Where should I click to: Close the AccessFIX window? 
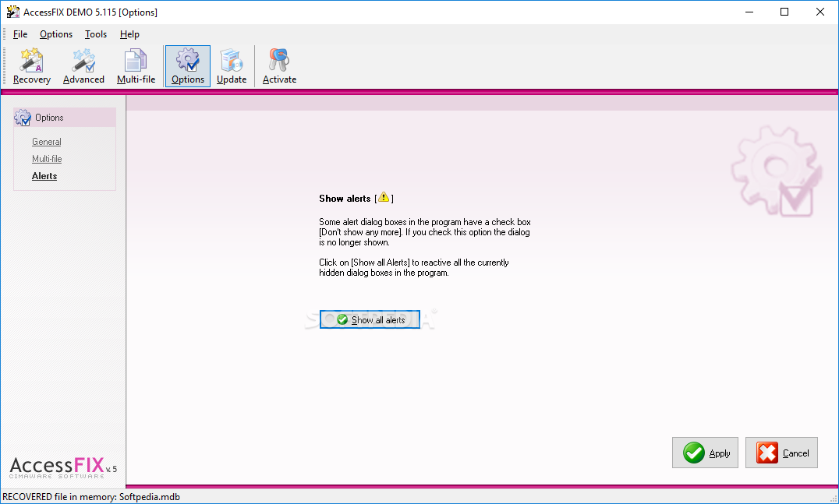click(820, 12)
